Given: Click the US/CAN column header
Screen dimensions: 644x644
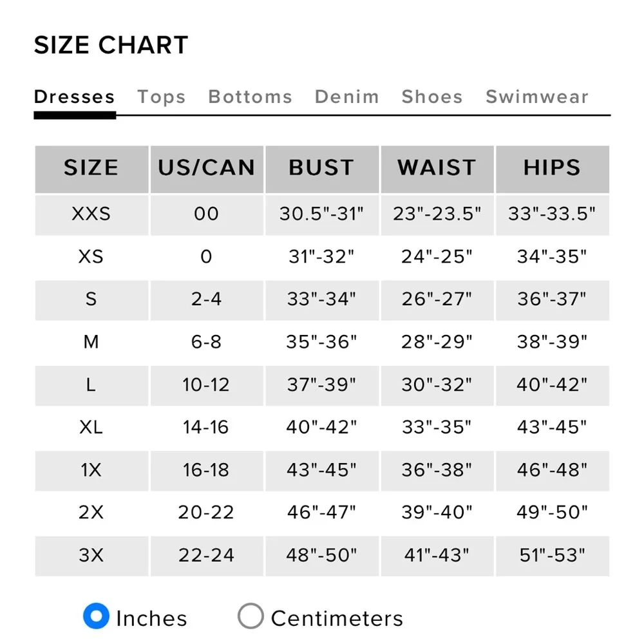Looking at the screenshot, I should pos(207,168).
